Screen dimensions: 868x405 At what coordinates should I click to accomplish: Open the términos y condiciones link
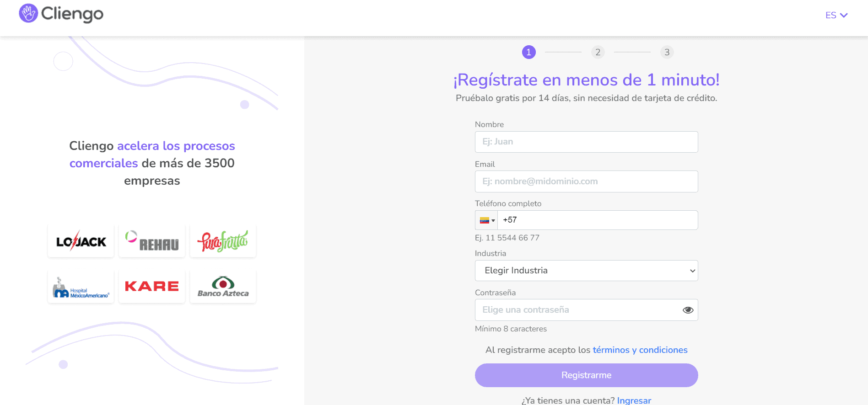pyautogui.click(x=640, y=350)
